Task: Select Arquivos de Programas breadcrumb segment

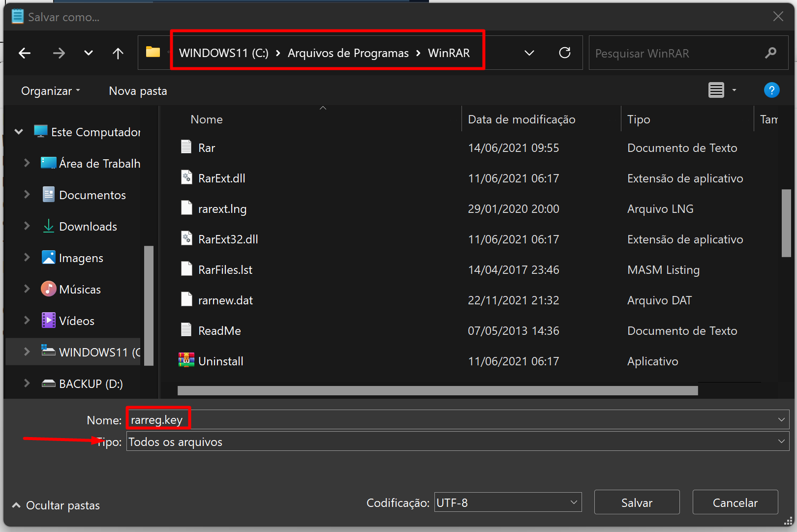Action: coord(348,53)
